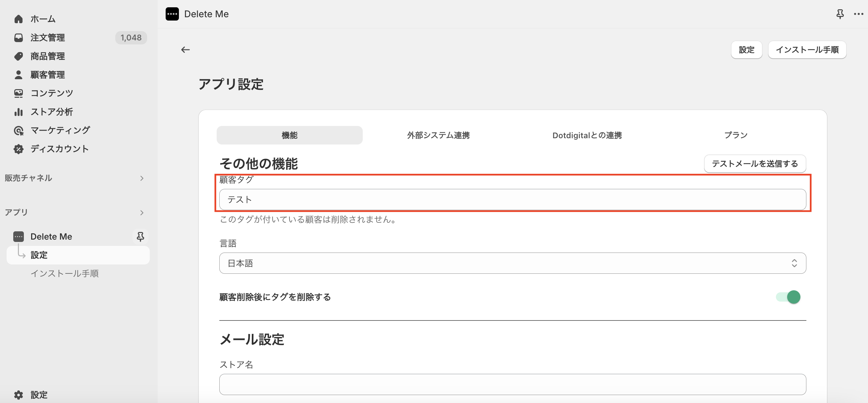Switch to the プラン tab
This screenshot has height=403, width=868.
pyautogui.click(x=736, y=135)
